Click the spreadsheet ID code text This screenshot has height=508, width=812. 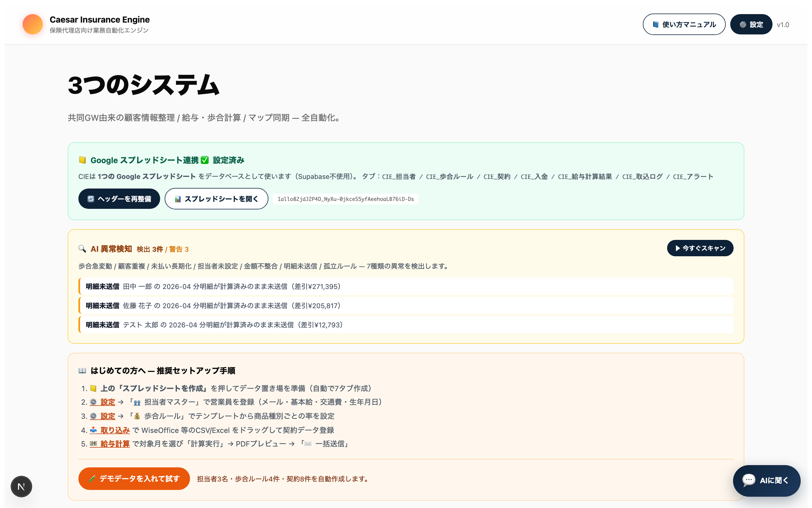tap(346, 199)
